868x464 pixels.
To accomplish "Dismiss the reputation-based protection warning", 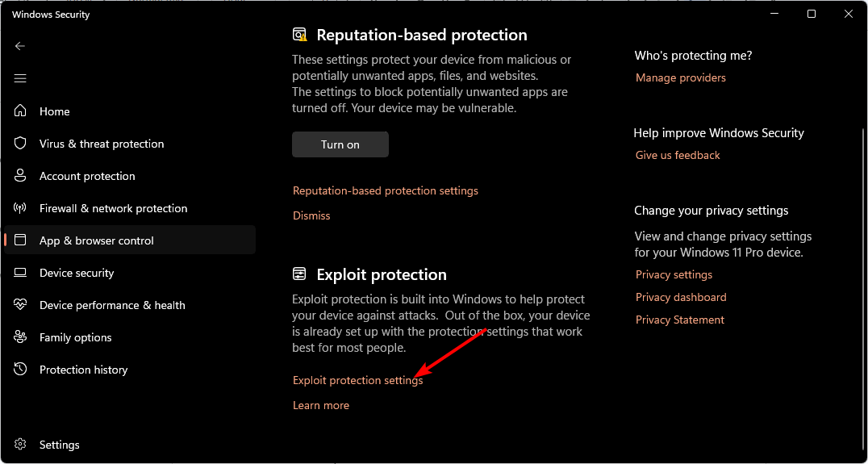I will 311,215.
